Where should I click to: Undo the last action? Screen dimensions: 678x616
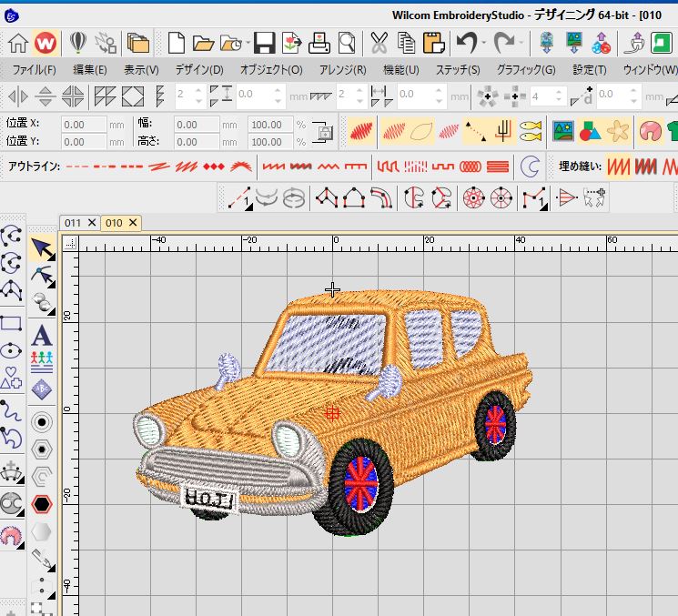[x=466, y=43]
